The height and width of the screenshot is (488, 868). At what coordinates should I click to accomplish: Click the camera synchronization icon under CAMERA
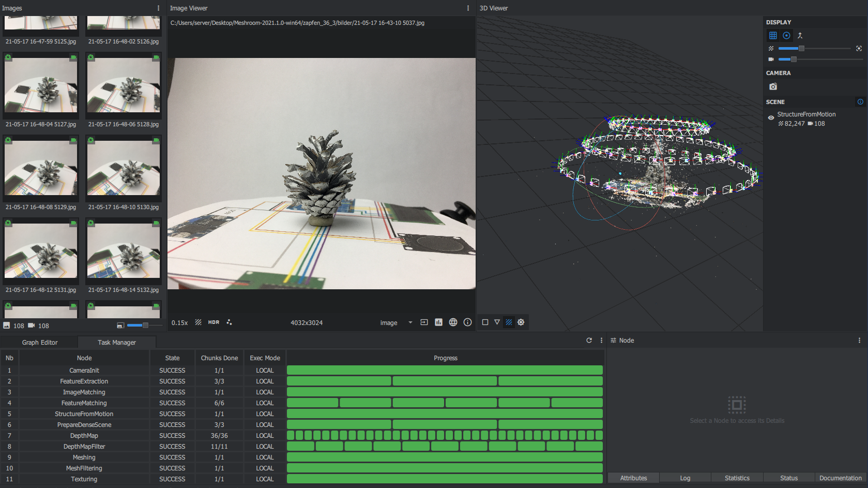(x=773, y=87)
